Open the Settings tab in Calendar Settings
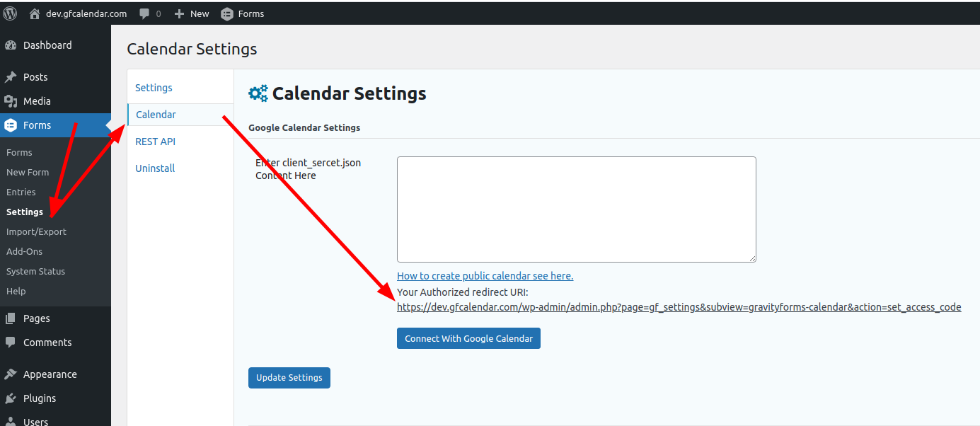This screenshot has height=426, width=980. [x=153, y=87]
